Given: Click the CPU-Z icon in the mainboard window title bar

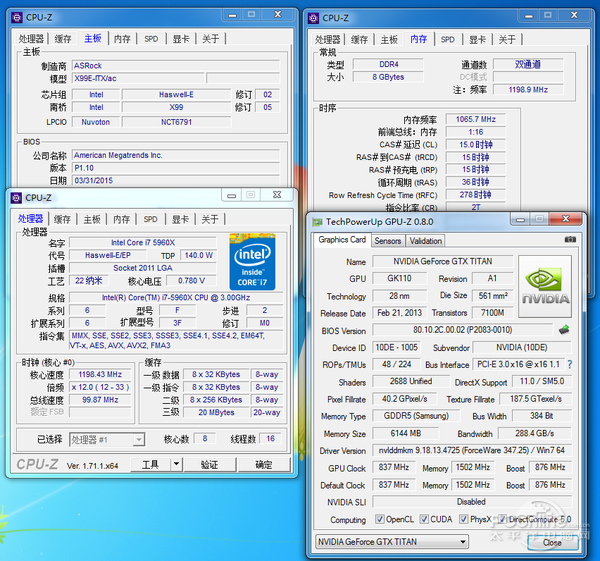Looking at the screenshot, I should click(14, 17).
